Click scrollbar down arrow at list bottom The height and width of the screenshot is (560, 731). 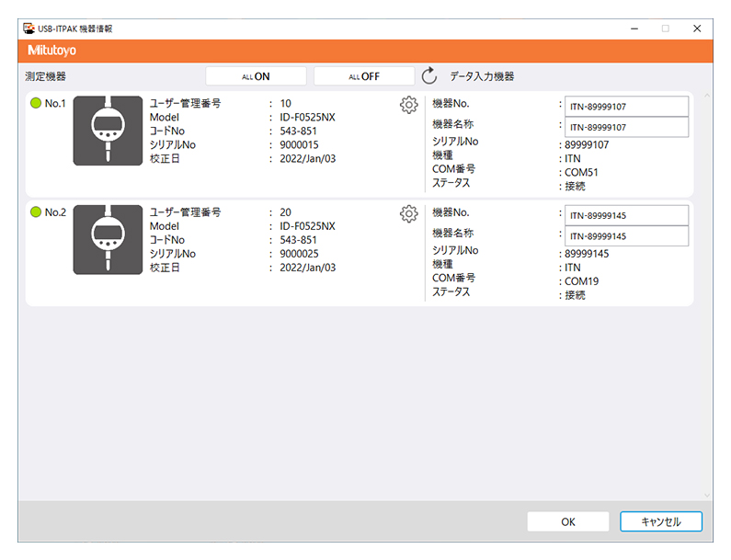[x=707, y=496]
